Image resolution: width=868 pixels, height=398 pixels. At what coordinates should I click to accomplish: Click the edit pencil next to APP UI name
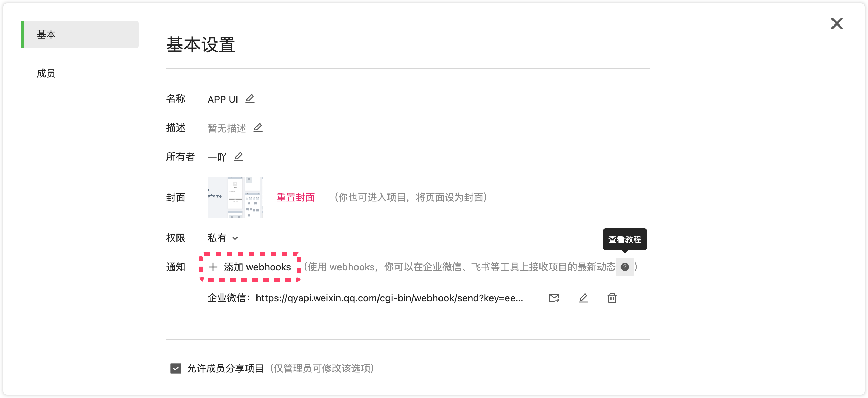tap(250, 99)
